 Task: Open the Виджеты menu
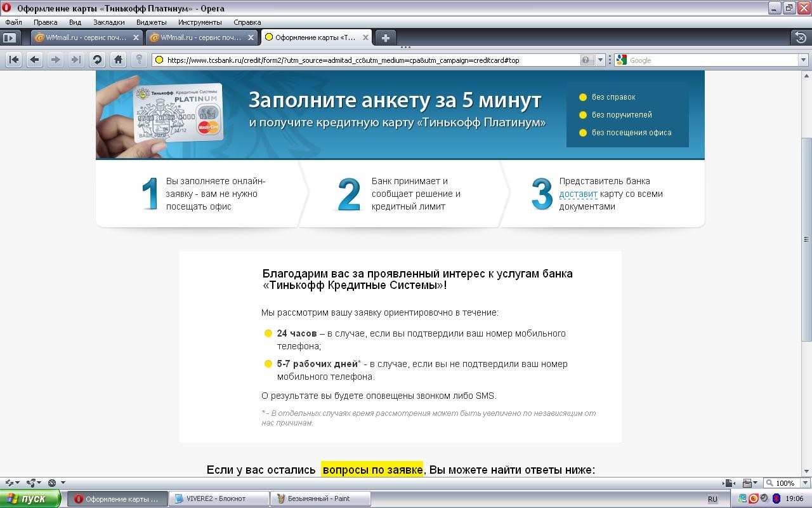coord(151,22)
